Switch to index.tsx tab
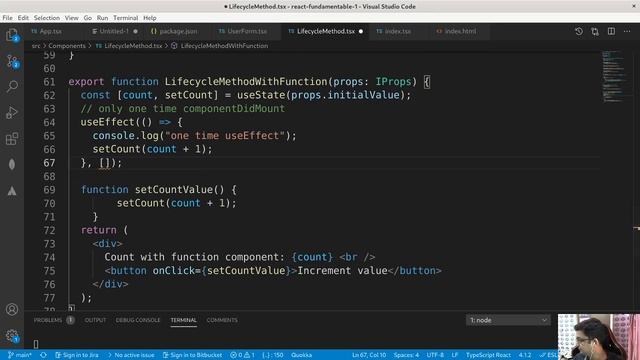The width and height of the screenshot is (640, 360). (x=398, y=31)
